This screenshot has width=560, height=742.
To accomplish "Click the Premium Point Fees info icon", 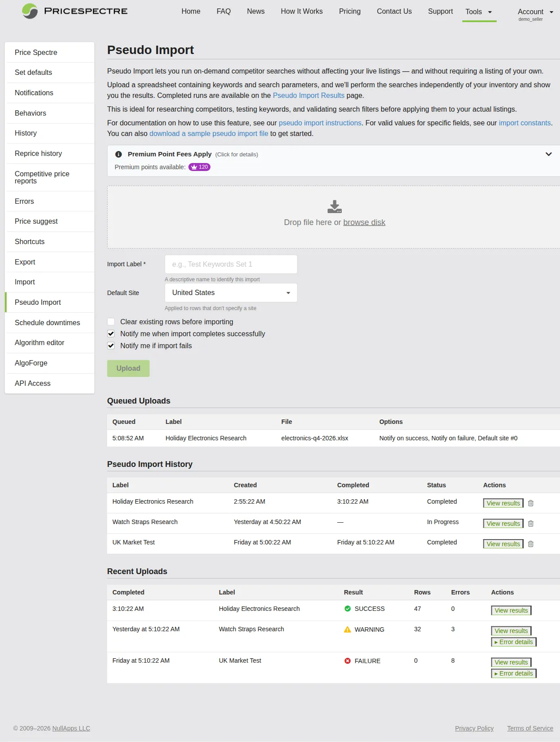I will (119, 155).
